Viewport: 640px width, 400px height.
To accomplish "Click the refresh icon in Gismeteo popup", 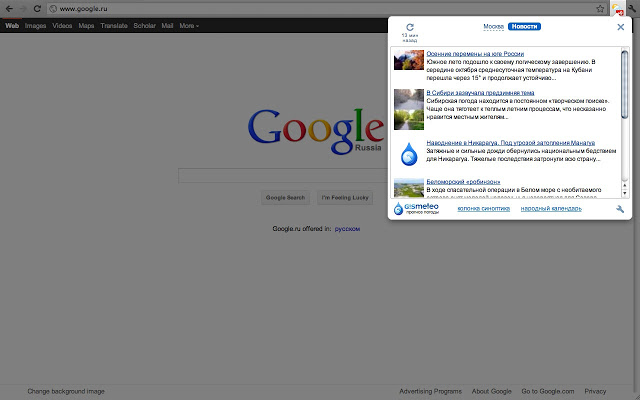I will (409, 28).
